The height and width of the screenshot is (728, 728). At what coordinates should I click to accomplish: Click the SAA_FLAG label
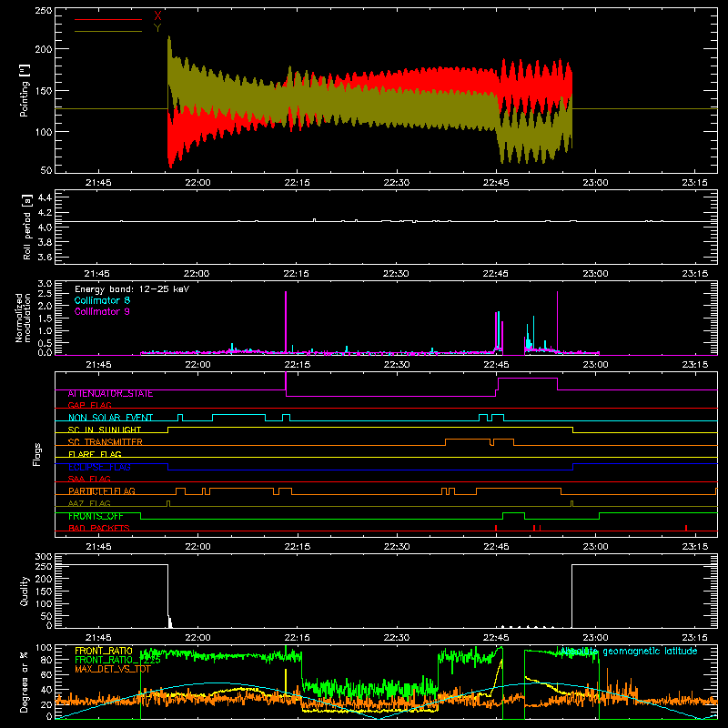89,480
